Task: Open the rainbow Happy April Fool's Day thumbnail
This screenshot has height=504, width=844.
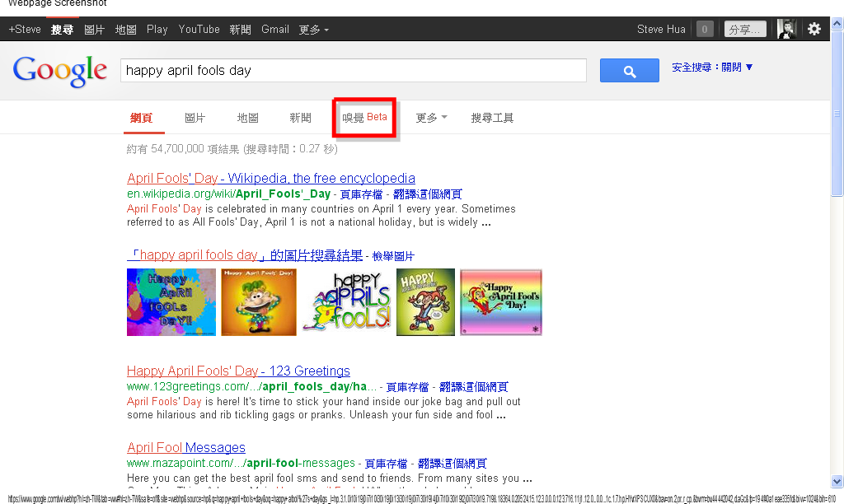Action: coord(501,302)
